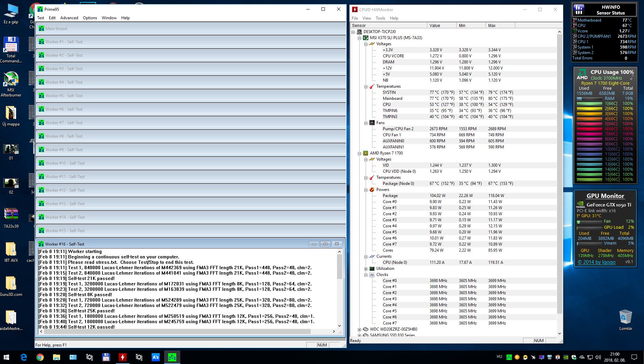Open HWMonitor Tools menu
The width and height of the screenshot is (644, 364).
point(380,18)
